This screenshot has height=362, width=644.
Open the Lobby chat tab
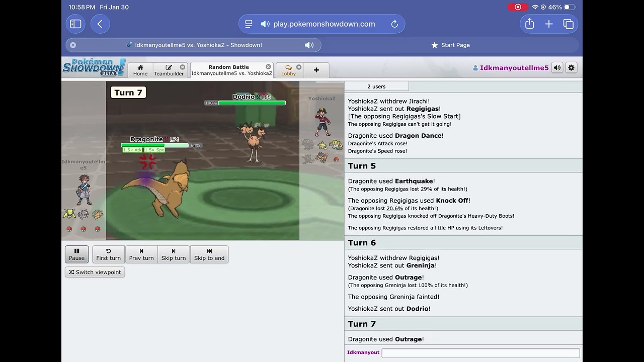click(x=289, y=70)
